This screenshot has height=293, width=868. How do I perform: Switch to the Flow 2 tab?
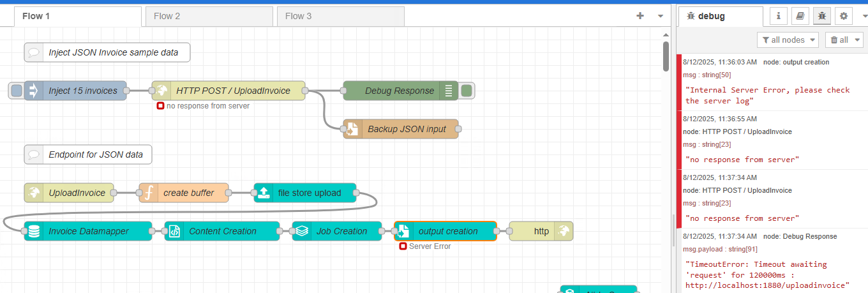tap(208, 16)
